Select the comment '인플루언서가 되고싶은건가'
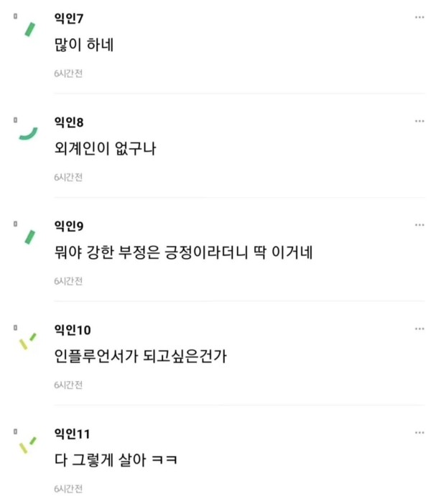 (141, 356)
